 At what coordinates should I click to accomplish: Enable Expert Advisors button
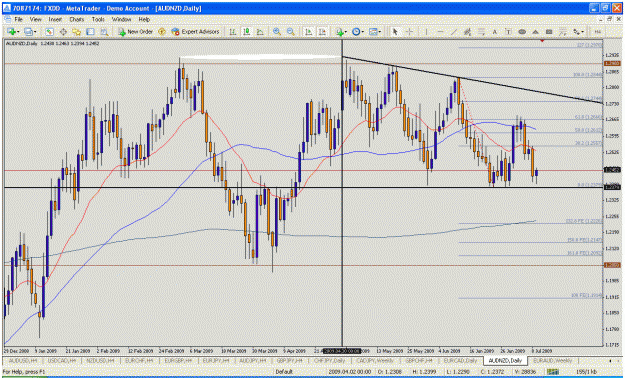(195, 32)
